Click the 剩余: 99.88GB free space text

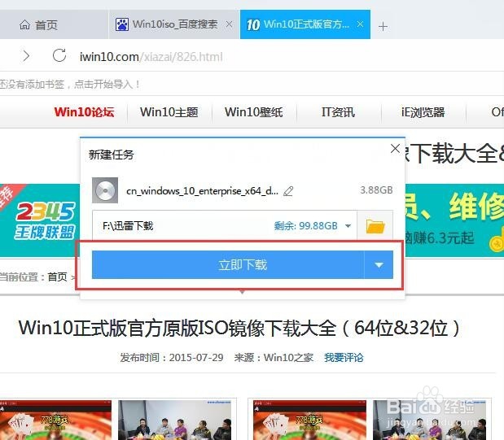[305, 226]
